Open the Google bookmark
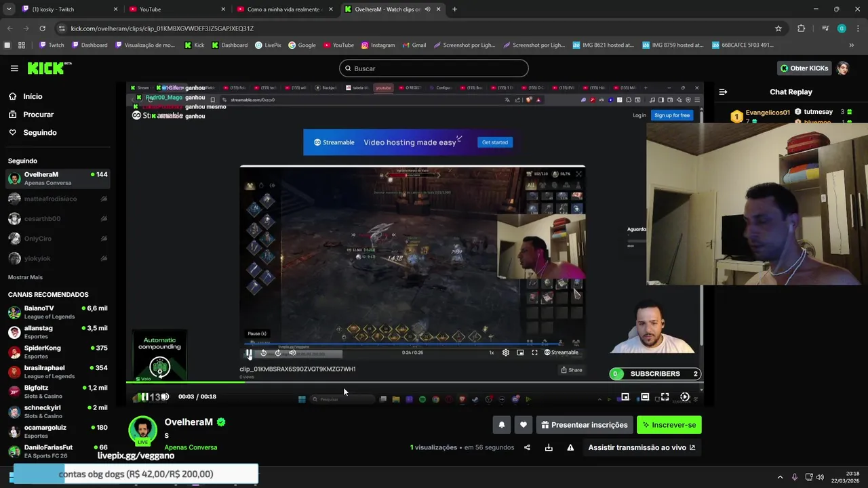 click(302, 45)
